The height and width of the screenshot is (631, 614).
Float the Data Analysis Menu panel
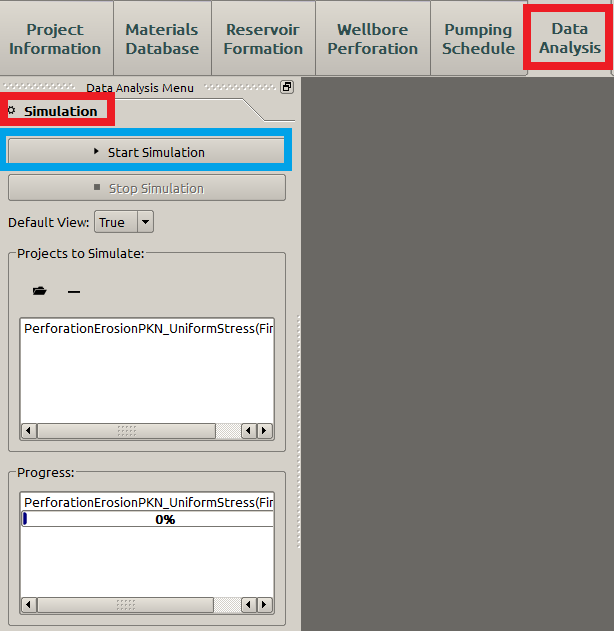coord(287,87)
